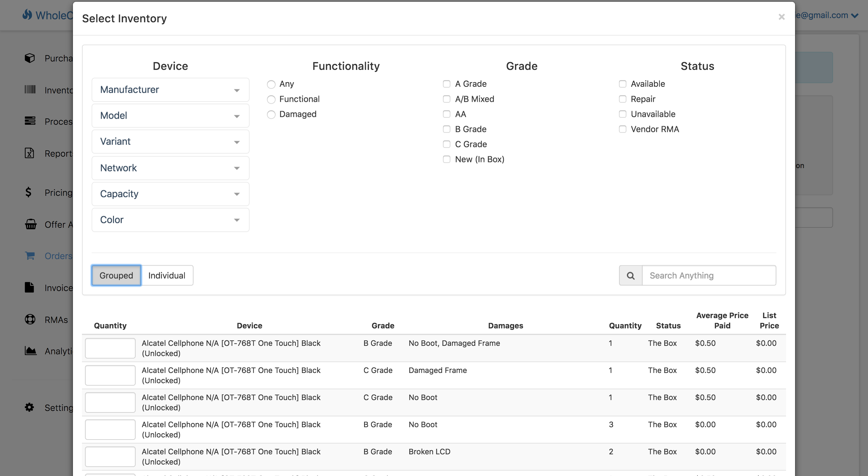The width and height of the screenshot is (868, 476).
Task: Click quantity input for B Grade No Boot, Damaged Frame row
Action: click(110, 348)
